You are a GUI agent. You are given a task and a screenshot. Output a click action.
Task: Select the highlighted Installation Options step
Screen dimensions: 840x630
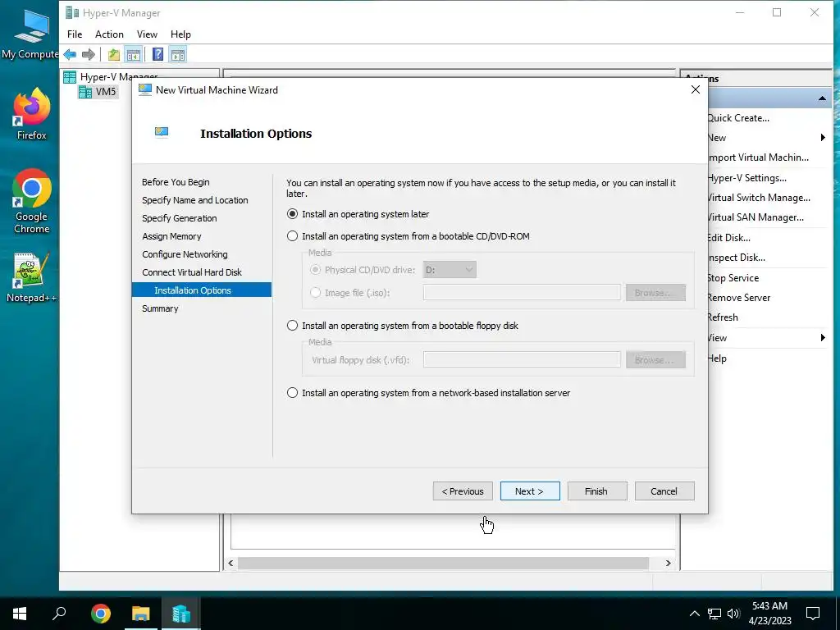click(202, 290)
